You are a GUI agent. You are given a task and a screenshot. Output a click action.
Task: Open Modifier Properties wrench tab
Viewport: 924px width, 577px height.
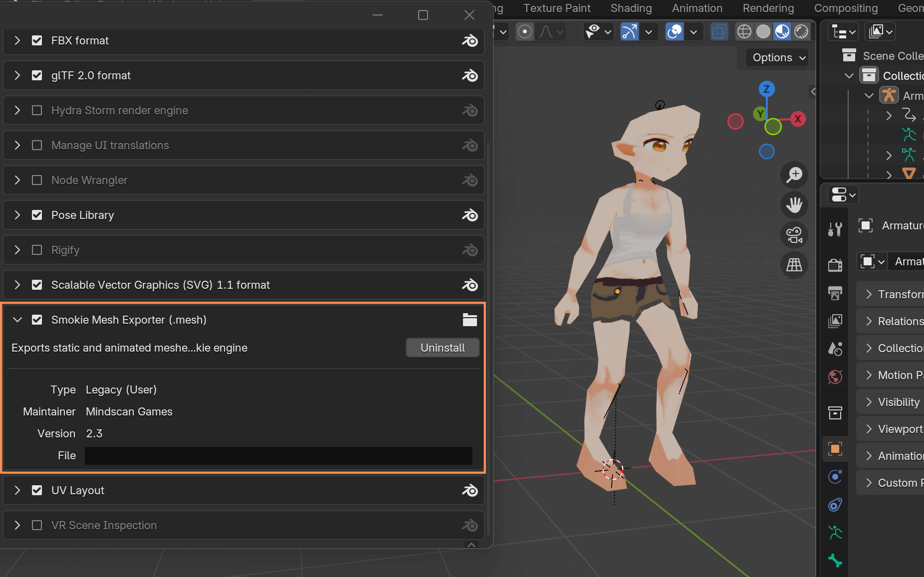click(835, 229)
